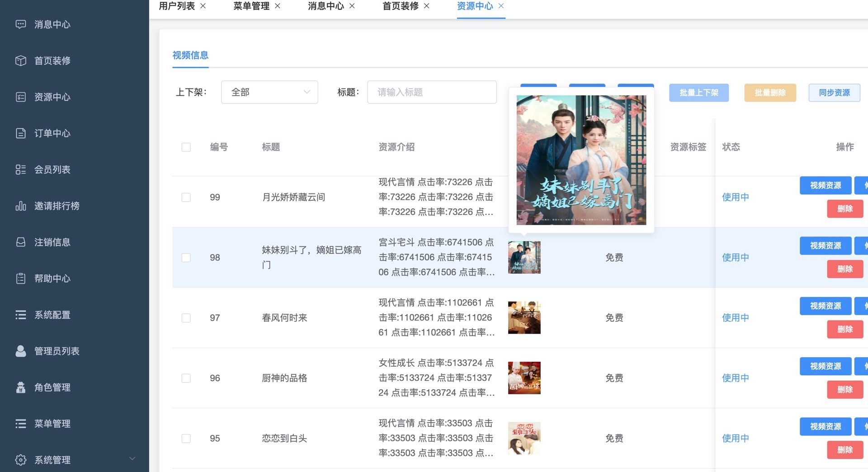This screenshot has height=472, width=868.
Task: Open 视频资源 for 恋恋到白头
Action: tap(826, 426)
